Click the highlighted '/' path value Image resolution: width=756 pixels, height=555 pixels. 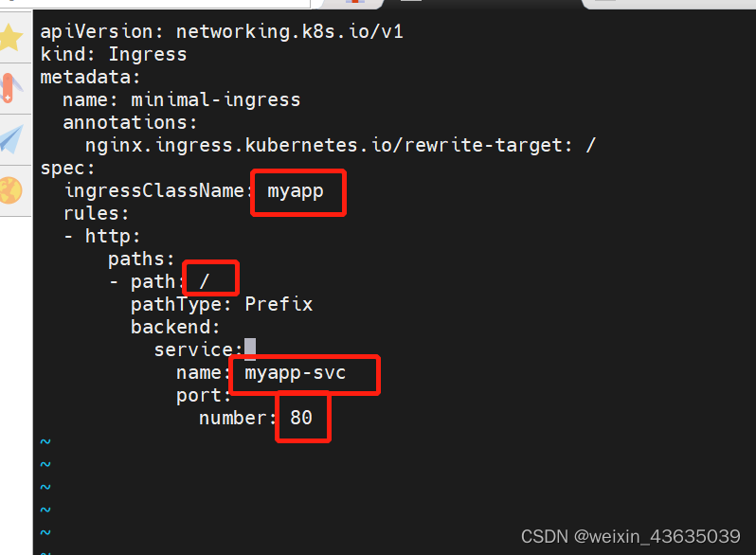205,281
